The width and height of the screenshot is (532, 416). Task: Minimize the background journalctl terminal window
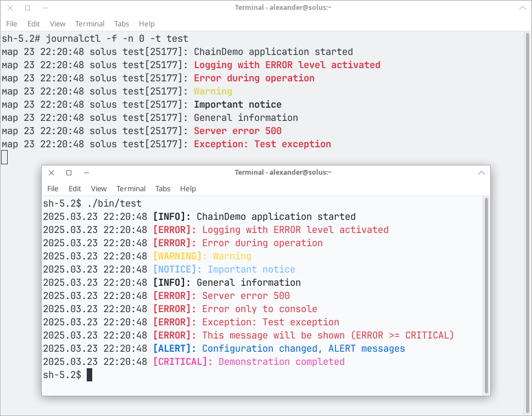pos(45,8)
